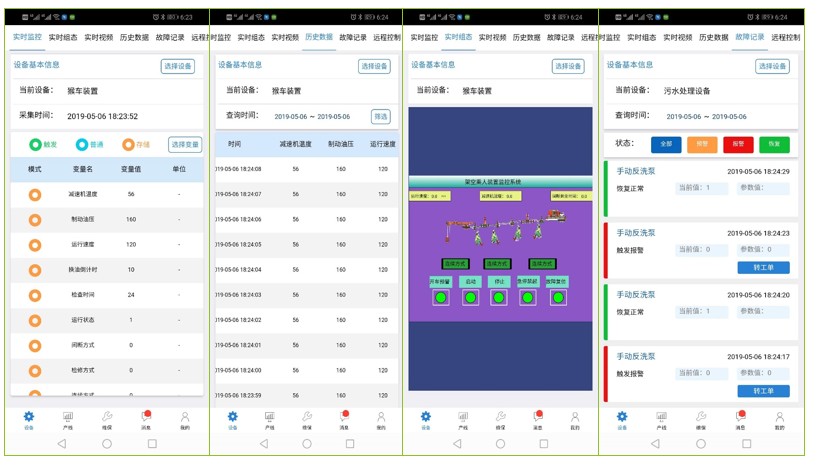
Task: Open 选择设备 selector on 实时监控 screen
Action: [177, 66]
